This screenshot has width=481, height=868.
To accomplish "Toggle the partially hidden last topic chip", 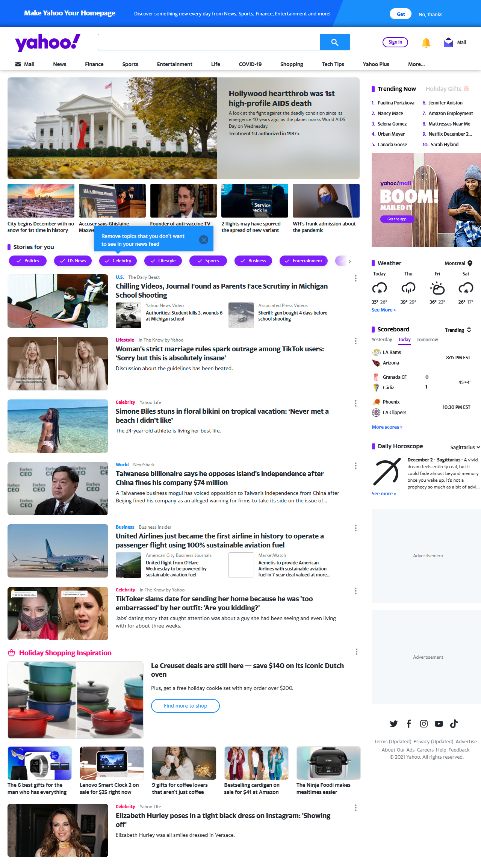I will click(x=341, y=261).
